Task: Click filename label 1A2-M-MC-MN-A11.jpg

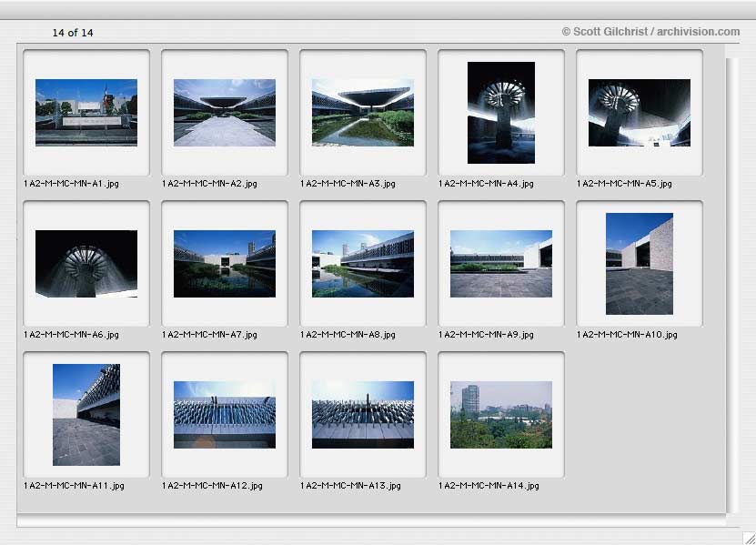Action: (74, 486)
